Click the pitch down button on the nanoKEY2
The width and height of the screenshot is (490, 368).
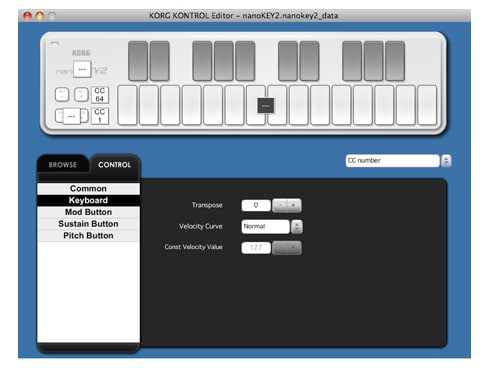(59, 116)
